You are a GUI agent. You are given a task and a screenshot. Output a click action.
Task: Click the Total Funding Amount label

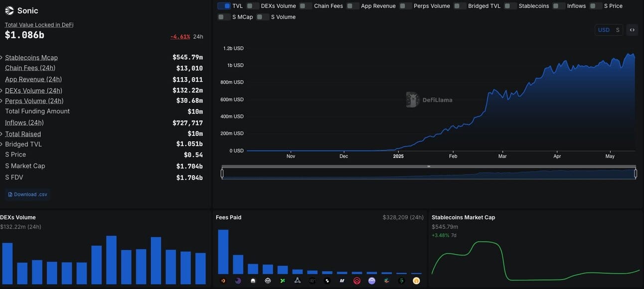37,111
